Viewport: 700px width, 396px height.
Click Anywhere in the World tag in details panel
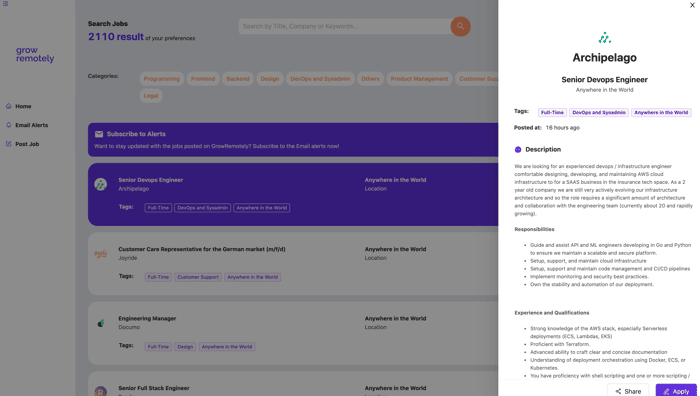(x=661, y=113)
